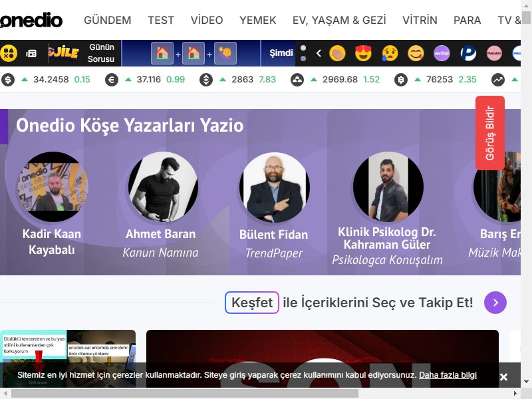The height and width of the screenshot is (399, 532).
Task: Open the Daha fazla bilgi link
Action: pyautogui.click(x=448, y=375)
